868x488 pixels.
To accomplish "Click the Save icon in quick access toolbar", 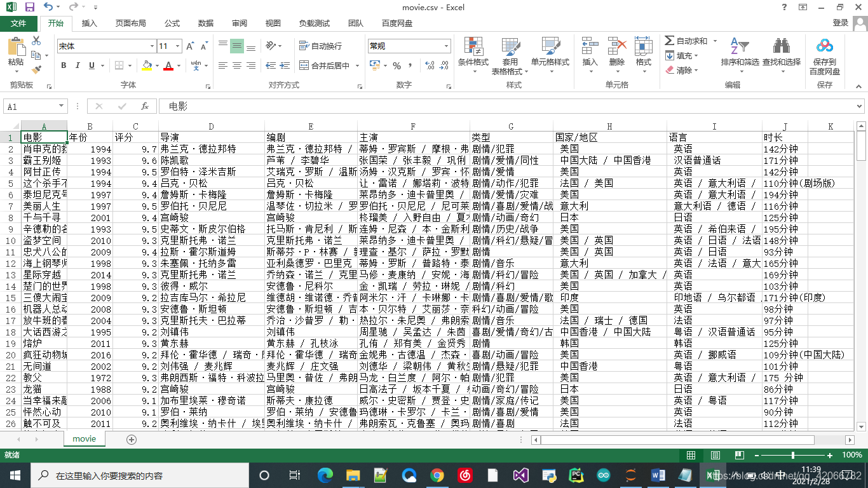I will click(x=30, y=8).
